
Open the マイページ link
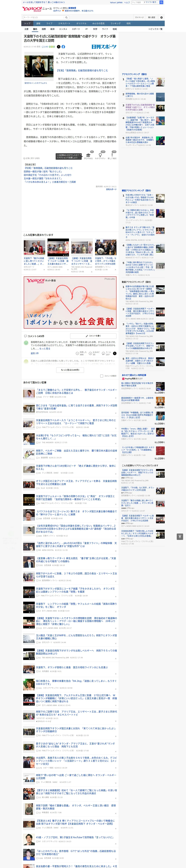(139, 18)
